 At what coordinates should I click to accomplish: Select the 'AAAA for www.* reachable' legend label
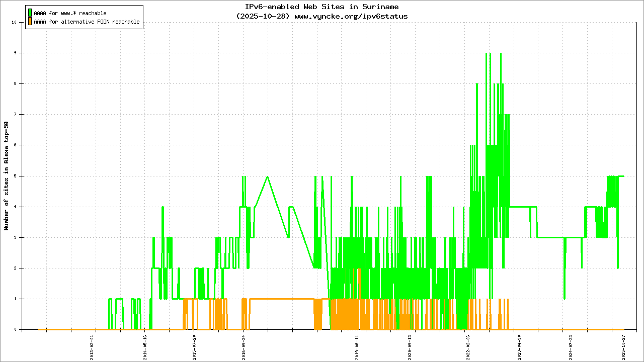(70, 13)
